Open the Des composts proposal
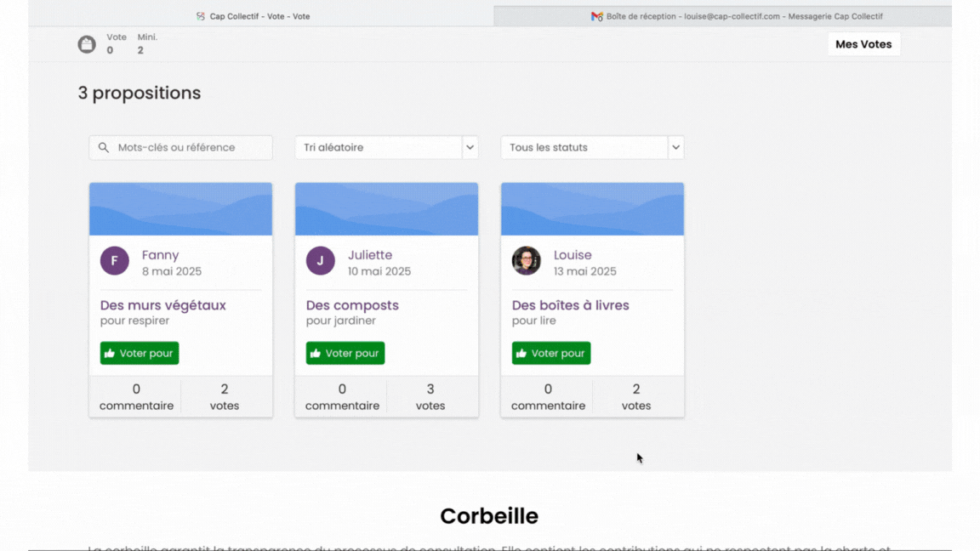This screenshot has height=551, width=980. tap(352, 305)
